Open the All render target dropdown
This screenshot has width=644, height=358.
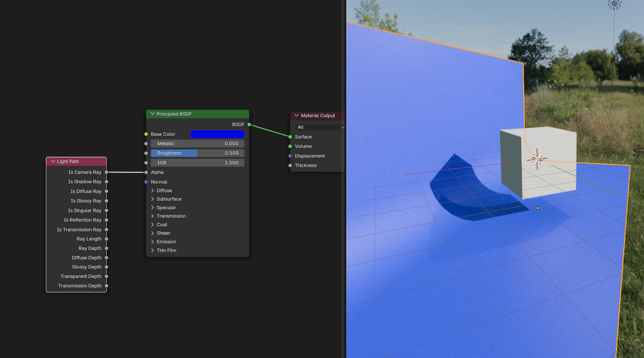[x=319, y=127]
